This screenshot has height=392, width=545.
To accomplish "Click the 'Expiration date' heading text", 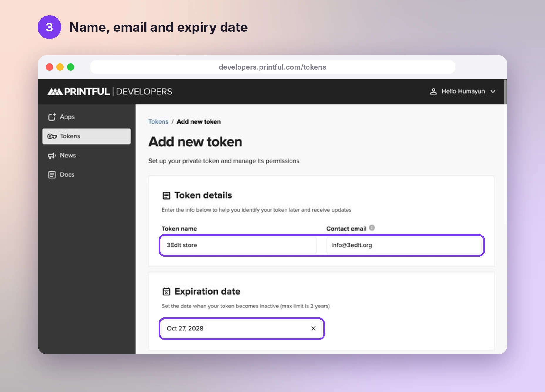I will point(207,291).
